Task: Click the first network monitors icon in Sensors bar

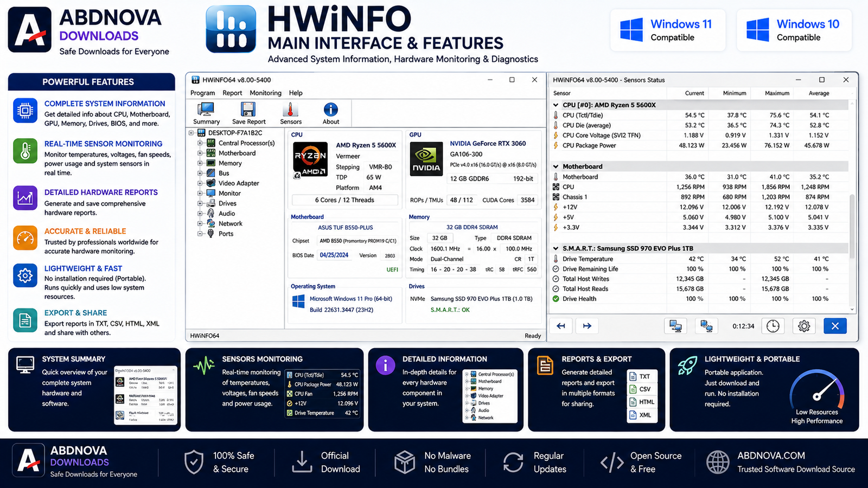Action: point(675,326)
